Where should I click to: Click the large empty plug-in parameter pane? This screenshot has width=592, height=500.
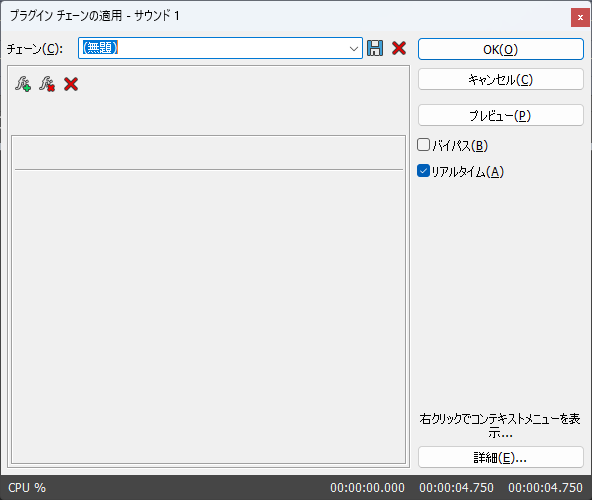[208, 316]
